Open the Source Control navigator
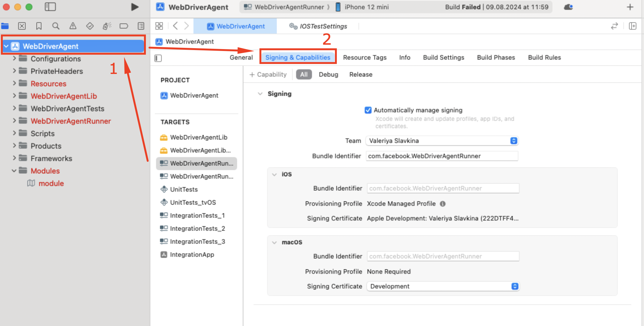 [22, 26]
